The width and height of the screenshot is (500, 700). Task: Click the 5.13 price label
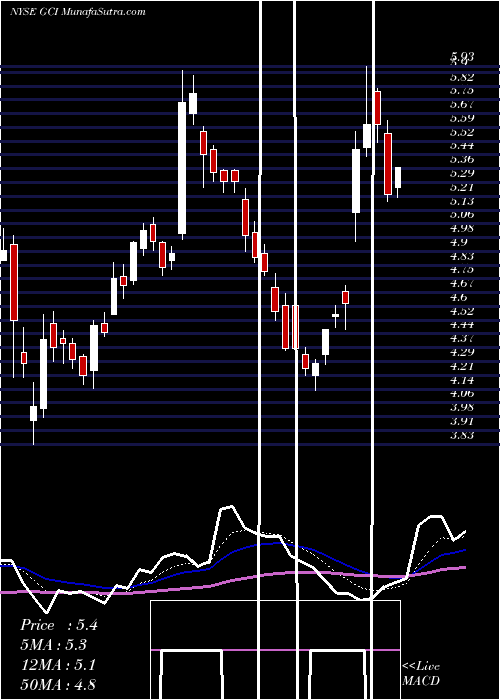click(x=462, y=201)
